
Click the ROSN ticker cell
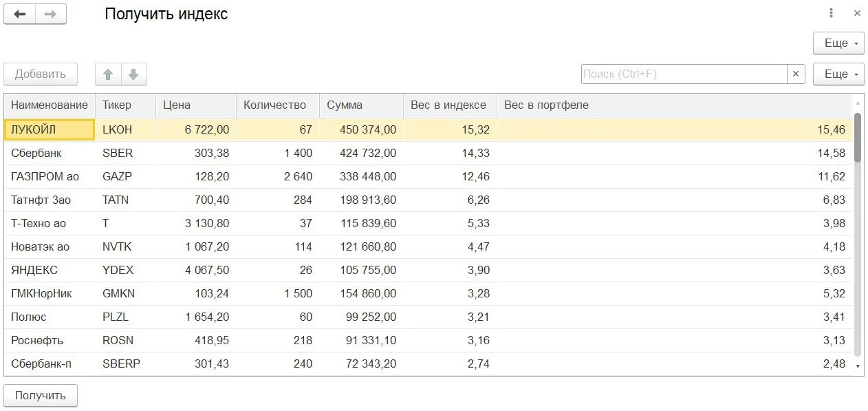126,340
